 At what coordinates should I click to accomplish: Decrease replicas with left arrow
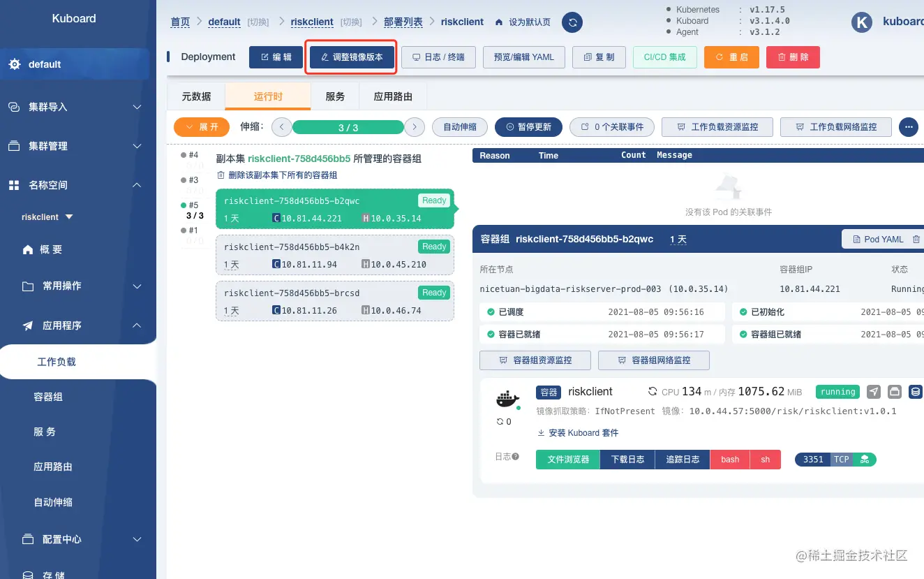point(281,127)
